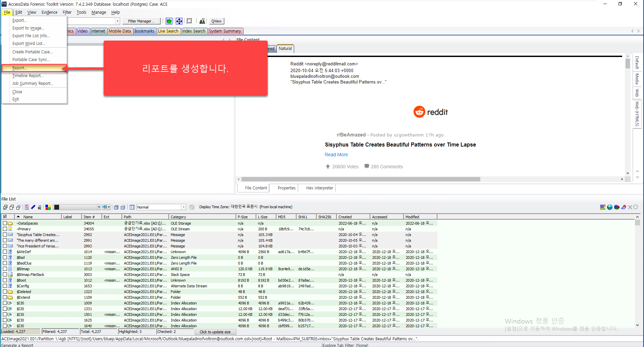
Task: Switch to the Bookmarks tab
Action: [144, 31]
